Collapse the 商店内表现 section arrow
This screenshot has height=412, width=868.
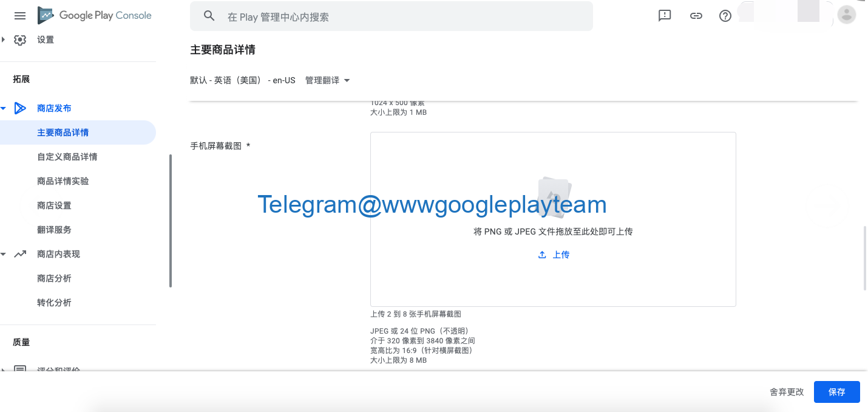pos(3,254)
